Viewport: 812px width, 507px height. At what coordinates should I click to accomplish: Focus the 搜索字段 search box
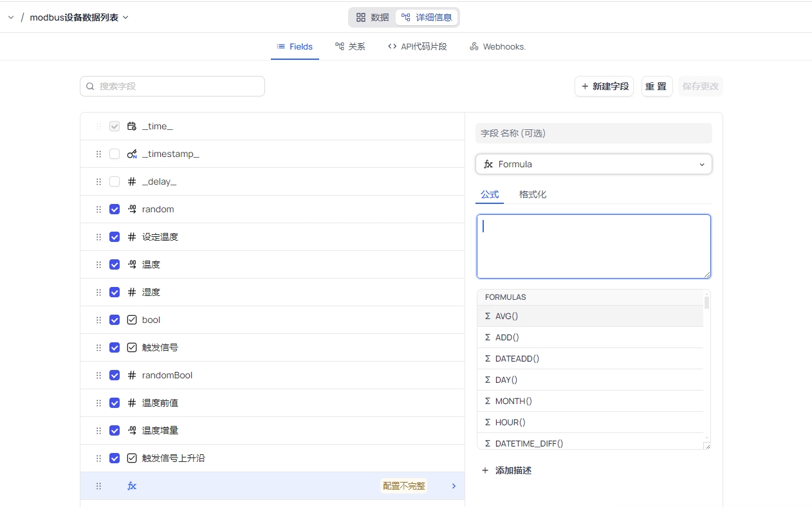click(172, 86)
